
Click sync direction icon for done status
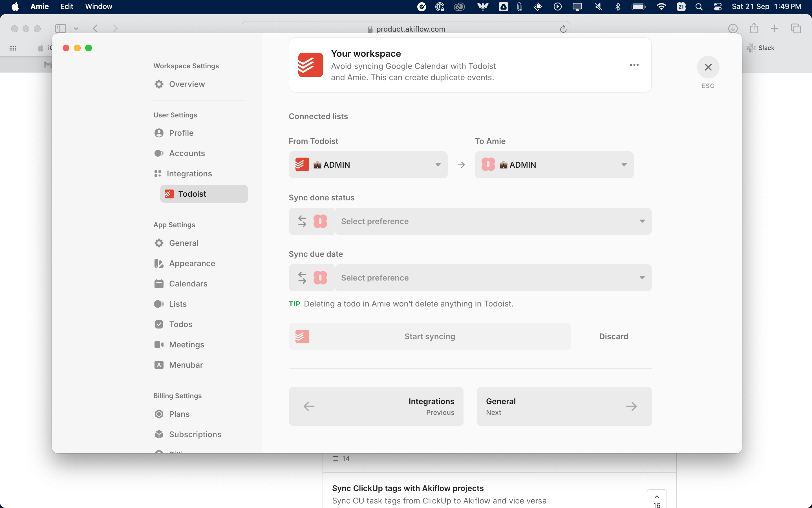point(302,221)
